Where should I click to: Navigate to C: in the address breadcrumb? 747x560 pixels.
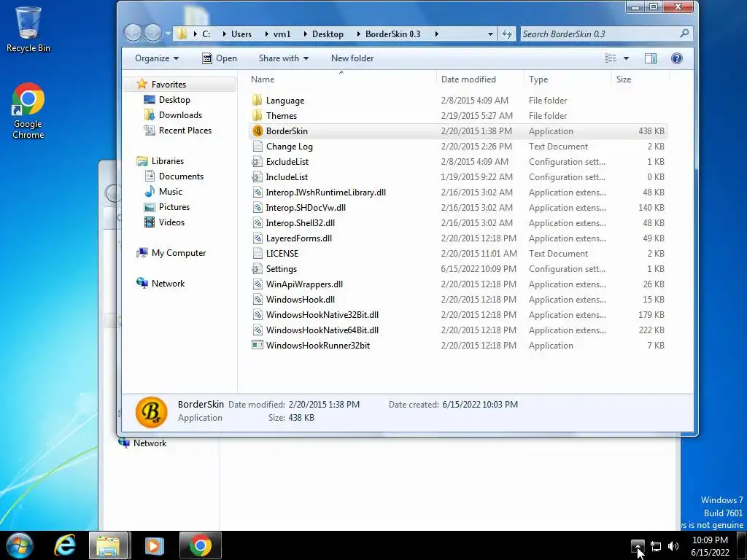point(206,34)
